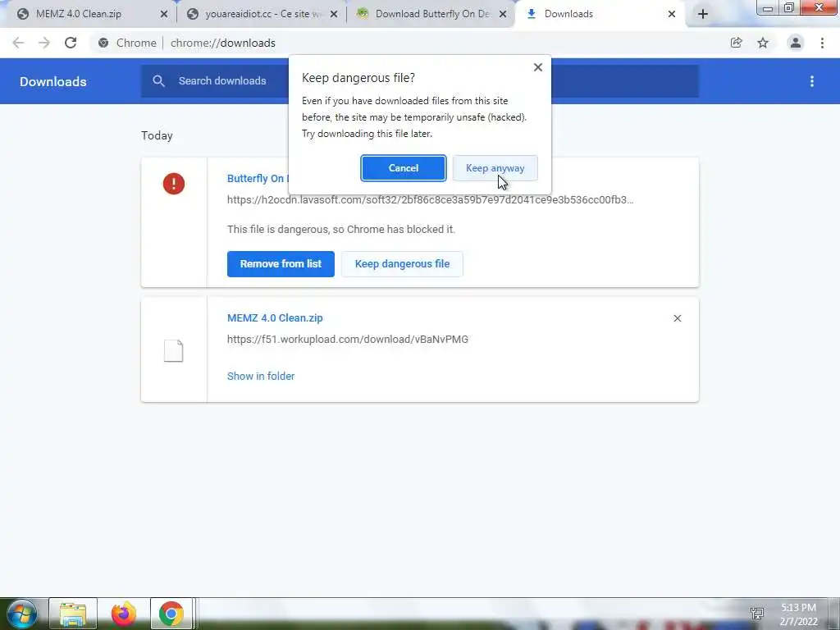
Task: Go forward in browser history
Action: pyautogui.click(x=44, y=43)
